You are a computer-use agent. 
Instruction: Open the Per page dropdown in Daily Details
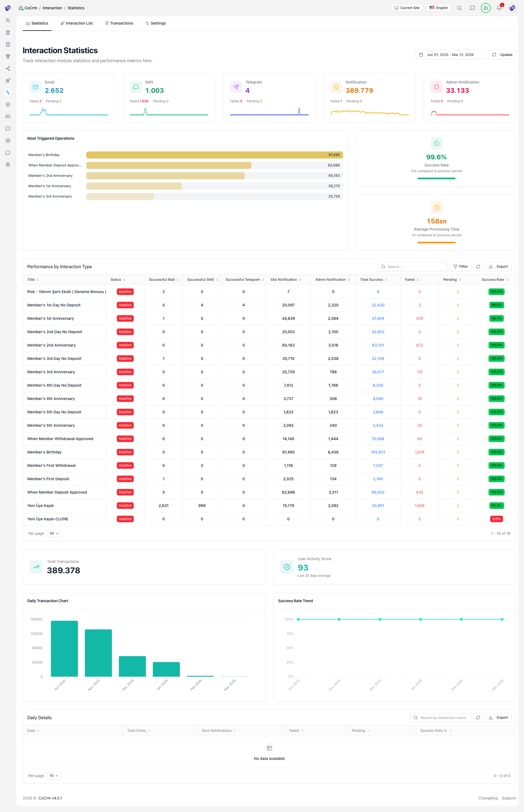tap(54, 776)
